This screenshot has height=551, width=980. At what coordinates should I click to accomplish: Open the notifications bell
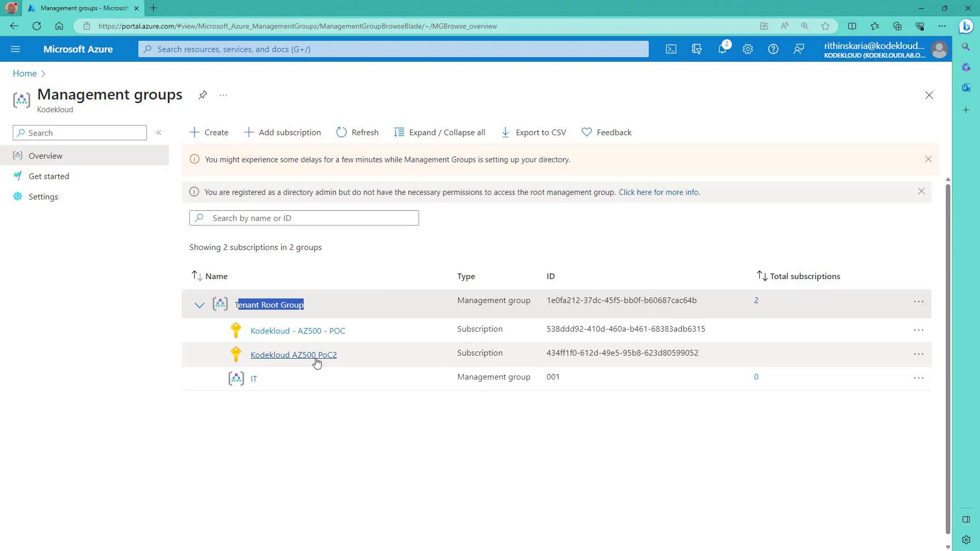tap(722, 49)
